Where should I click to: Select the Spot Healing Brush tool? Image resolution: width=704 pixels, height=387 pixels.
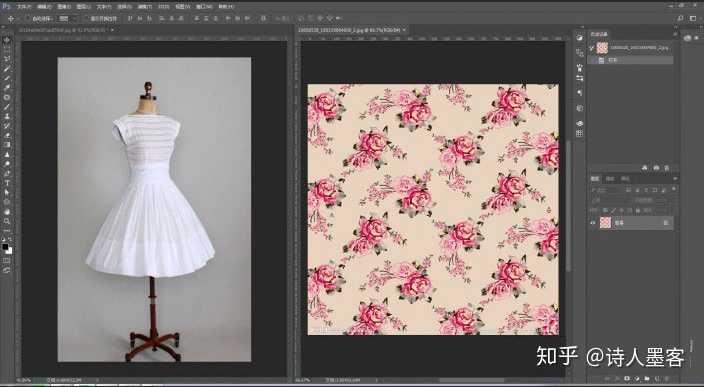click(7, 97)
